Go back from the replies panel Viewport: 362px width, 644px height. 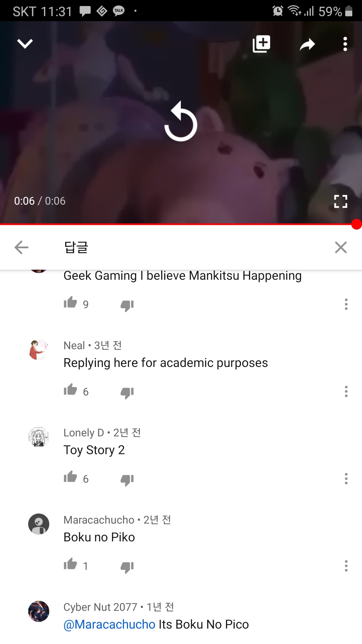21,248
